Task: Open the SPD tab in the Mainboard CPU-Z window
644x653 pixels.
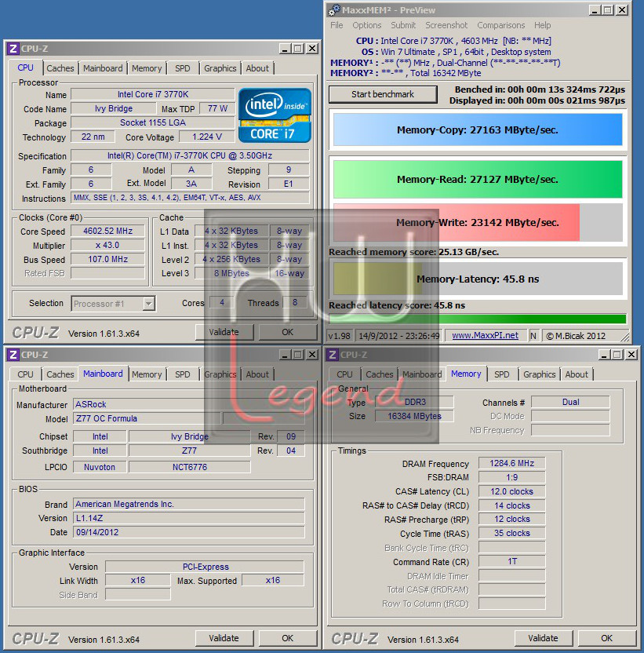Action: (182, 374)
